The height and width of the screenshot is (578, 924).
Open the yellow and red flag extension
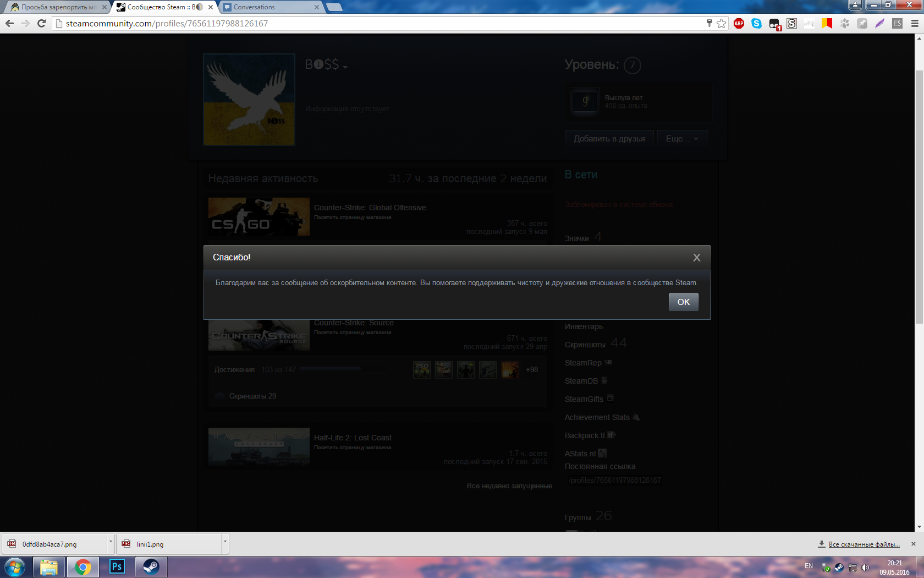tap(827, 23)
